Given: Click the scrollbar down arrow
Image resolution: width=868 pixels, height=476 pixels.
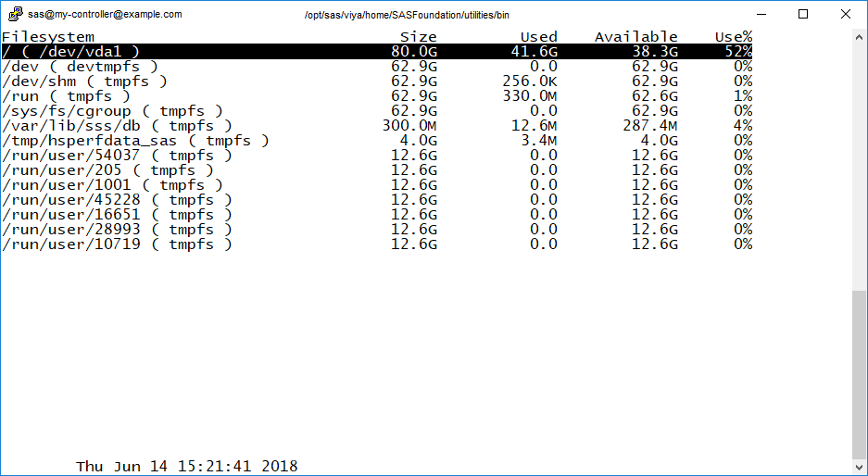Looking at the screenshot, I should 860,468.
